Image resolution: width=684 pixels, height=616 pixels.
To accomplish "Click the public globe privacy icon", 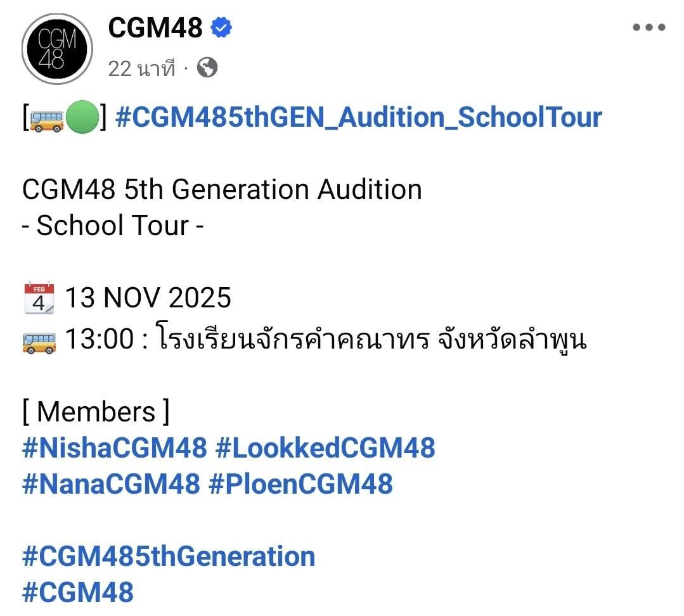I will pos(207,68).
